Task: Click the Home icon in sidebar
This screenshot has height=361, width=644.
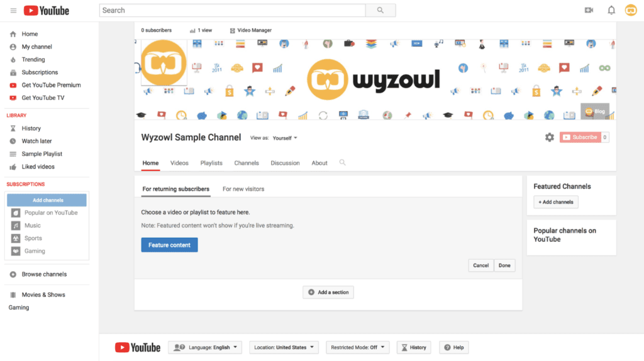Action: tap(13, 34)
